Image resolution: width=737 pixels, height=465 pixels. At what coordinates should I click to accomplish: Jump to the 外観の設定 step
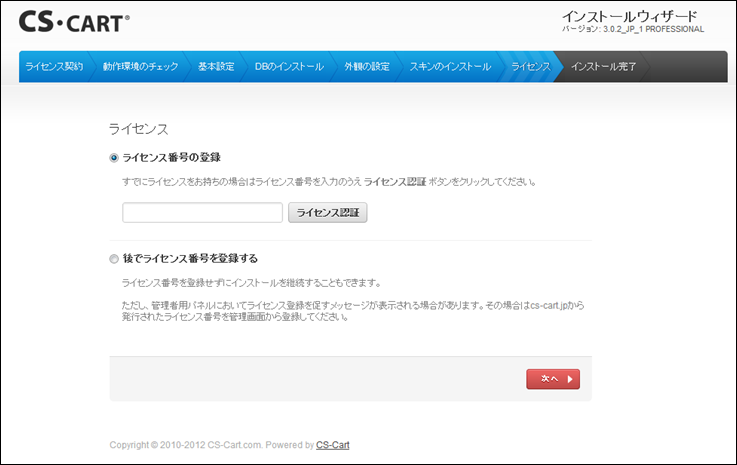pos(366,67)
